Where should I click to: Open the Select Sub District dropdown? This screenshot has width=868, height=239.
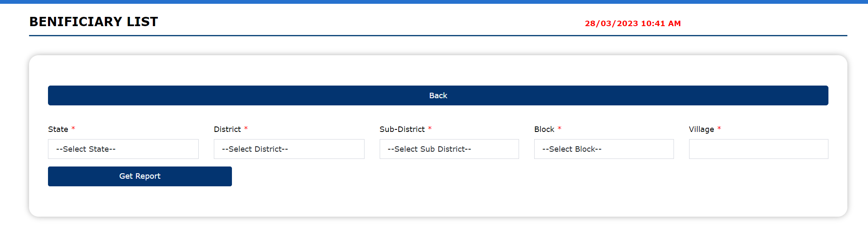tap(449, 149)
